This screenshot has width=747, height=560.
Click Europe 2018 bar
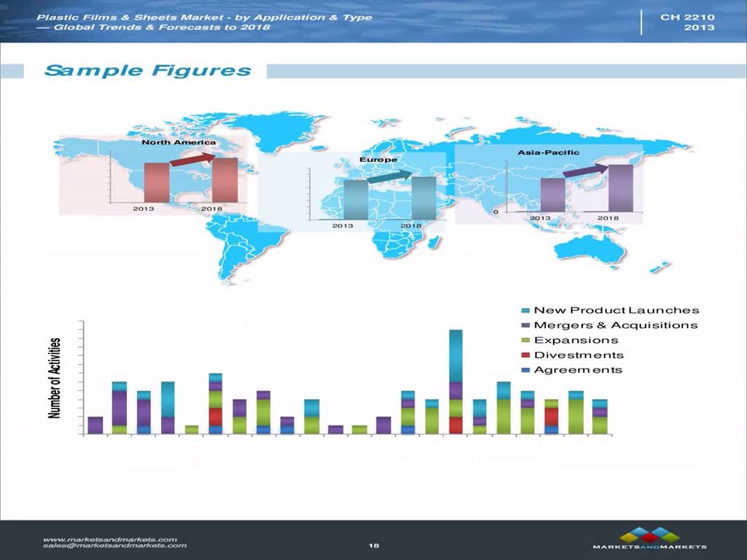424,198
